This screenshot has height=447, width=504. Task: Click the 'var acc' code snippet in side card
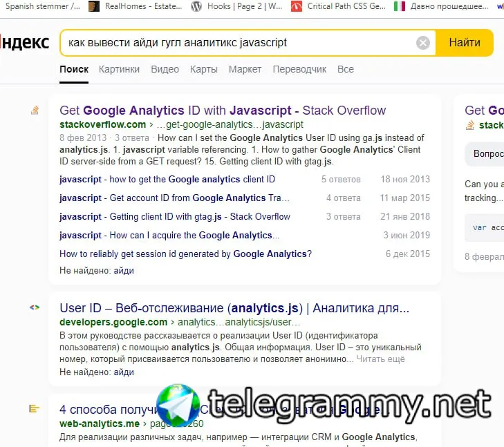485,228
